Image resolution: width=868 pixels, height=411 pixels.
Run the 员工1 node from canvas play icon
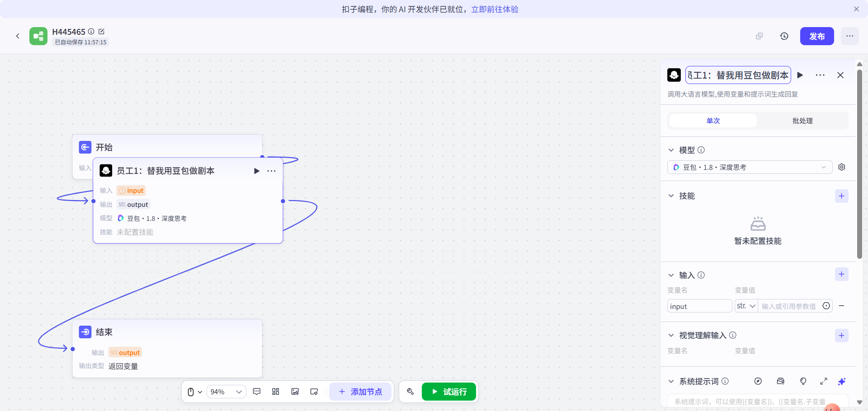(x=257, y=171)
